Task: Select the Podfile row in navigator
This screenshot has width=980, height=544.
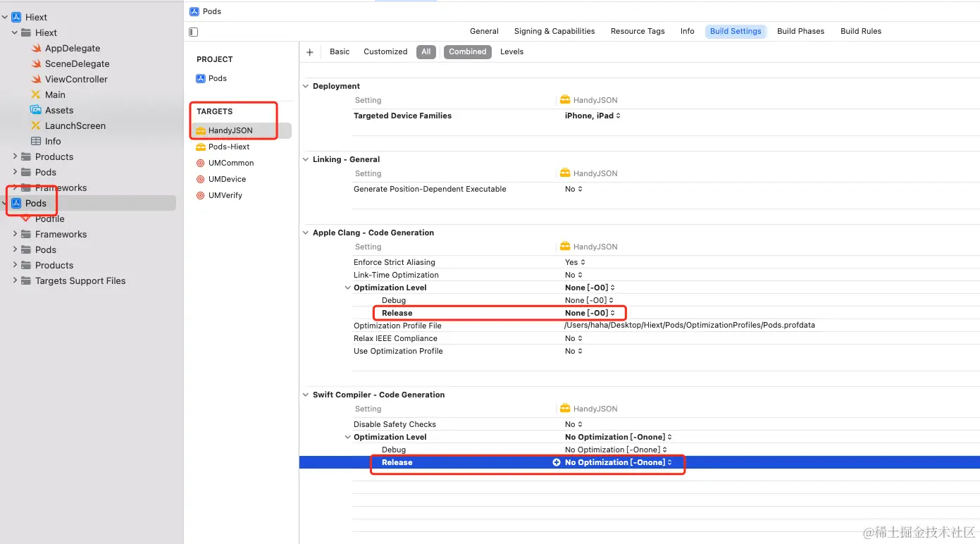Action: pos(88,218)
